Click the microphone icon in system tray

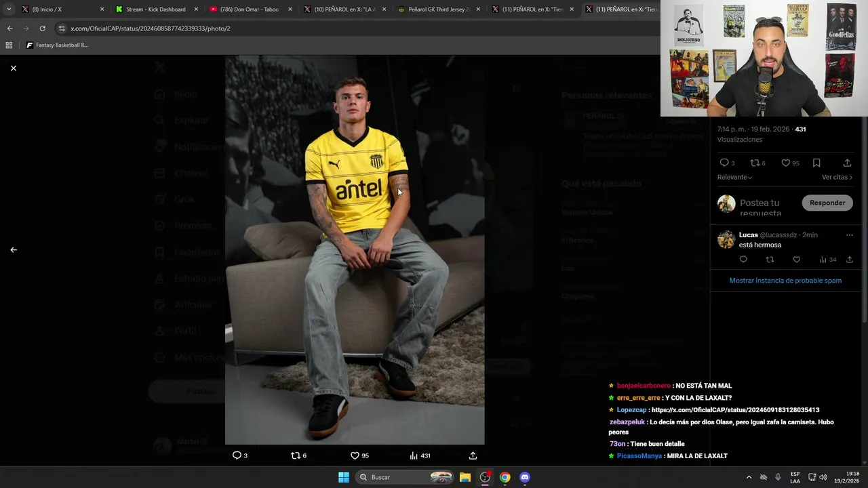point(778,477)
